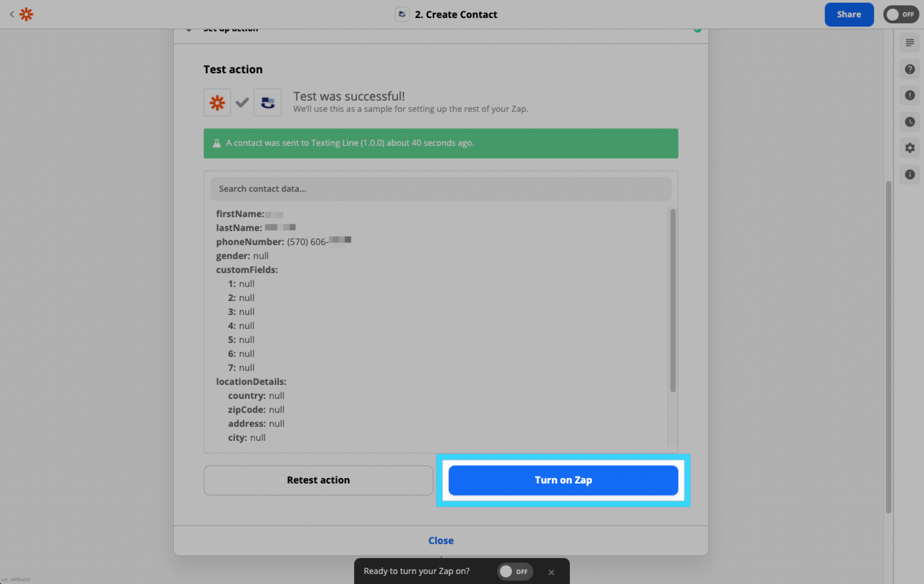Select custom field '1: null' row

(241, 284)
